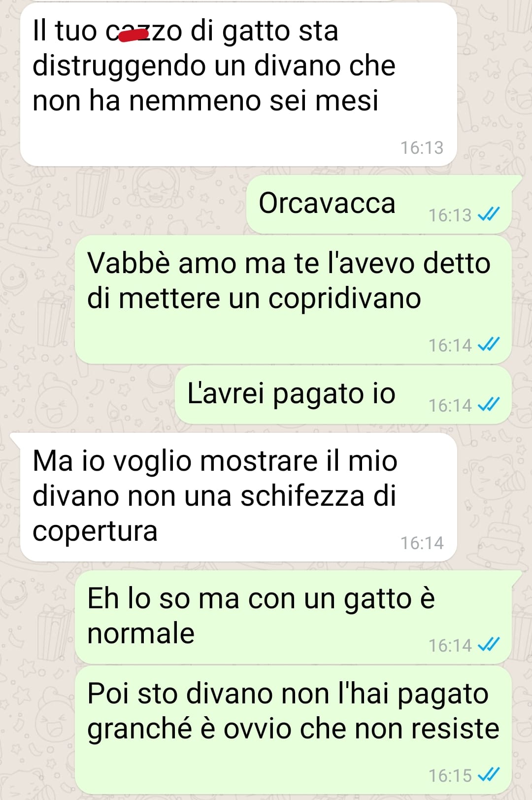Viewport: 532px width, 800px height.
Task: Select the 'Vabbè amo ma te l'avevo detto' bubble
Action: (293, 300)
